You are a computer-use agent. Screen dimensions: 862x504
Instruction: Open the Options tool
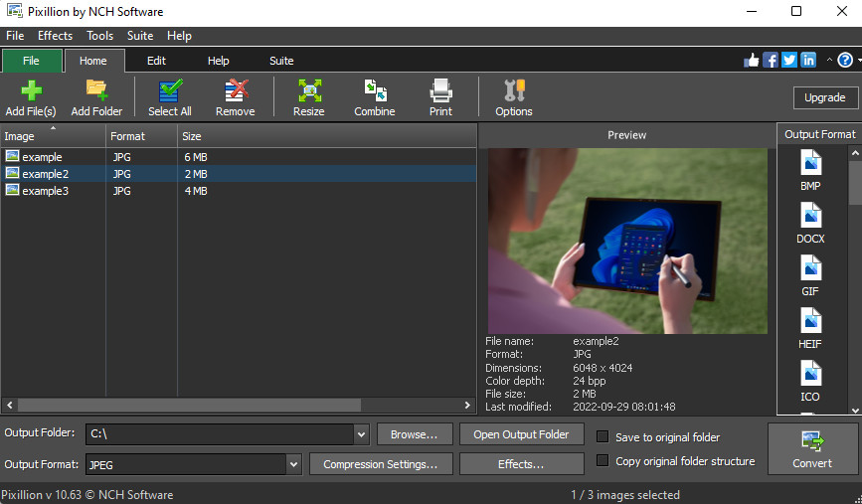[x=514, y=97]
